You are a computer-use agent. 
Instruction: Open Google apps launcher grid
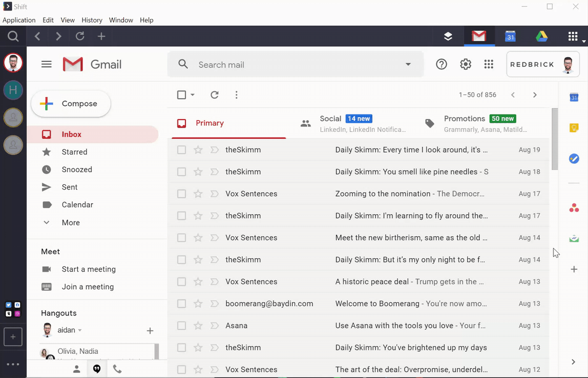point(489,65)
